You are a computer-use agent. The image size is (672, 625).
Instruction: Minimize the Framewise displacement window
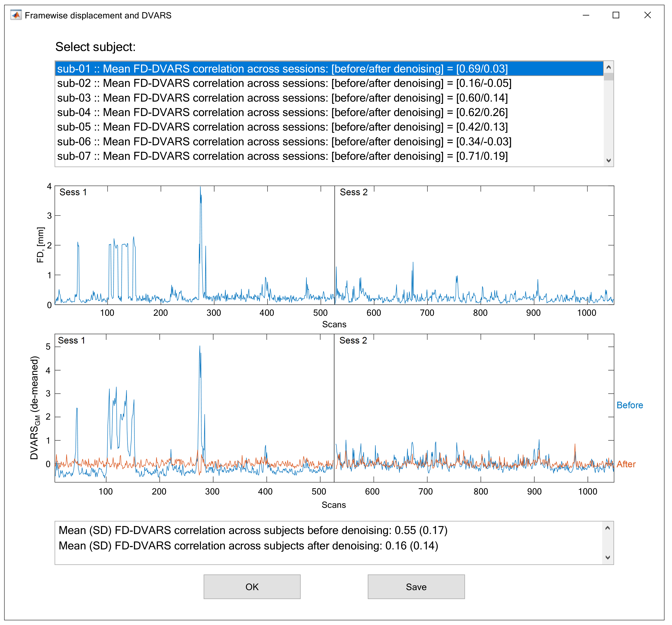[x=586, y=15]
